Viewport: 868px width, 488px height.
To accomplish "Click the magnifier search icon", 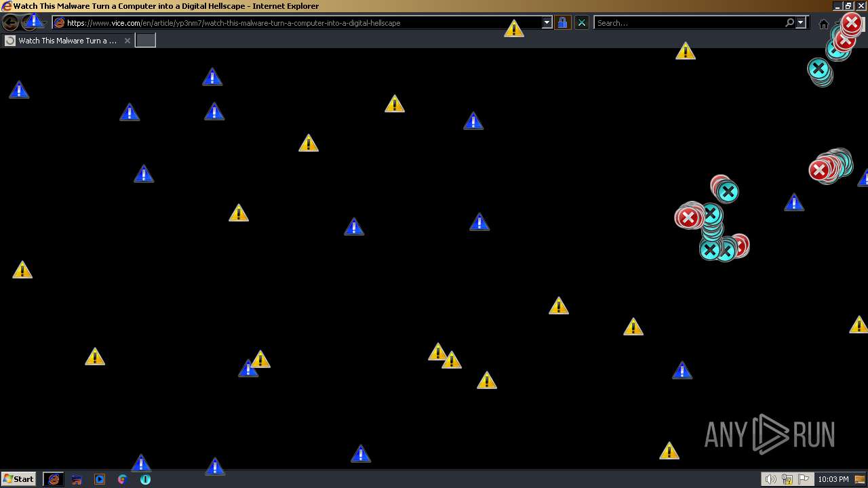I will tap(789, 22).
